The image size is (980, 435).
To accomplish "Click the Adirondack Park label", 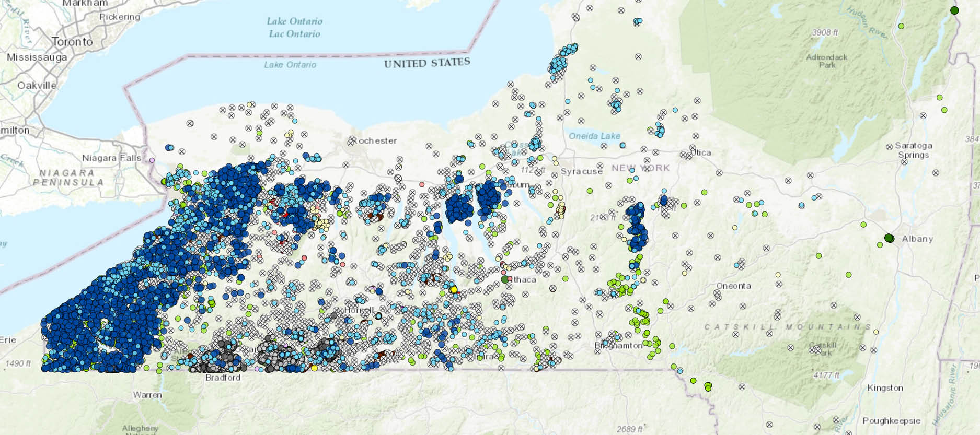I will pyautogui.click(x=827, y=61).
